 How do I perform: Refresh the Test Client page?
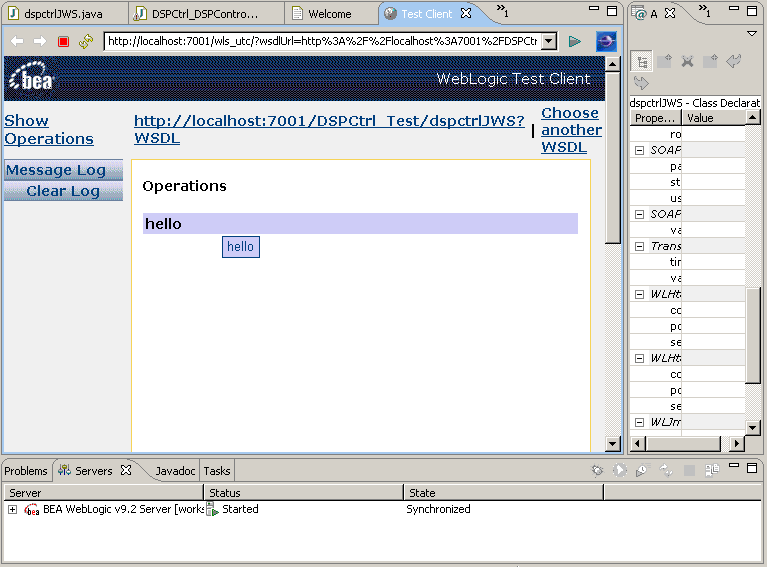(86, 41)
